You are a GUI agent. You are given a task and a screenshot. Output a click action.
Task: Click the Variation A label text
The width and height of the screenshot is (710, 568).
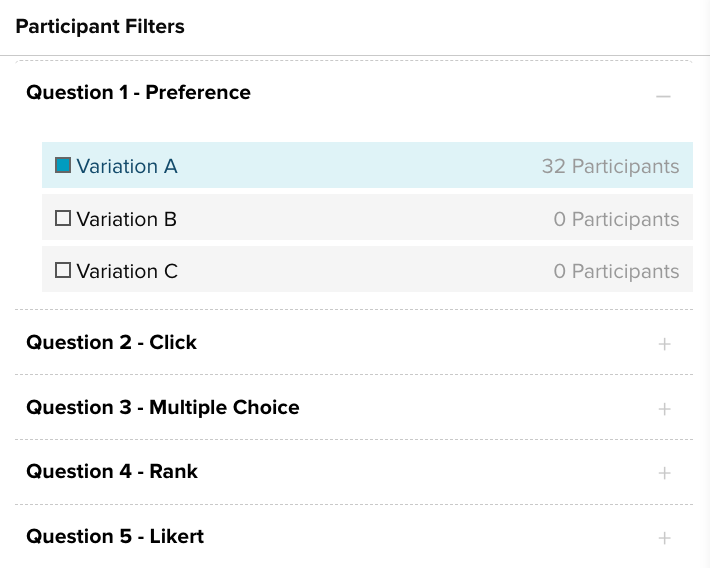pos(127,167)
